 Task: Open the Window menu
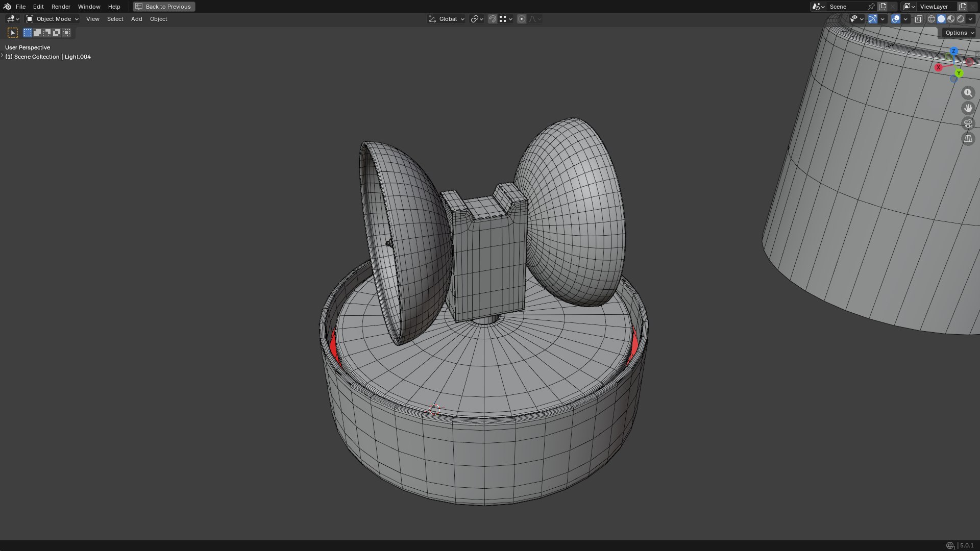point(89,7)
